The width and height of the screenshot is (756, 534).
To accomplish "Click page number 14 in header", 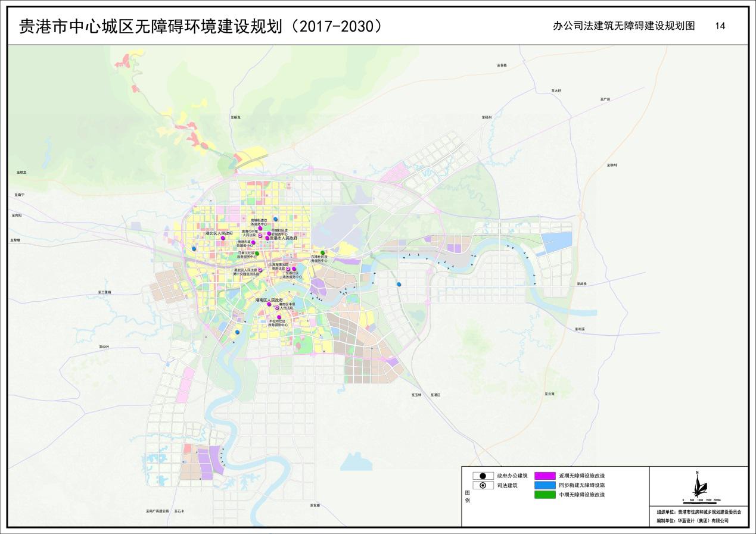I will coord(720,26).
